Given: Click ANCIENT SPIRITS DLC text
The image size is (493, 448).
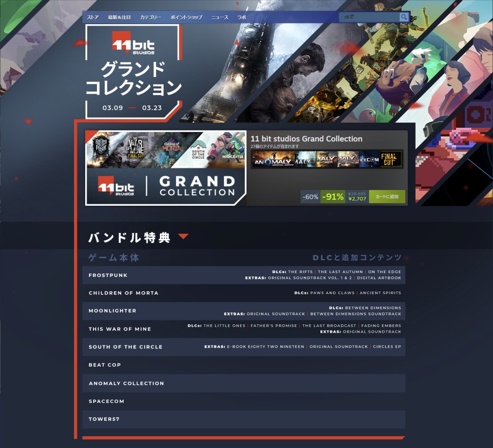Looking at the screenshot, I should (x=381, y=293).
